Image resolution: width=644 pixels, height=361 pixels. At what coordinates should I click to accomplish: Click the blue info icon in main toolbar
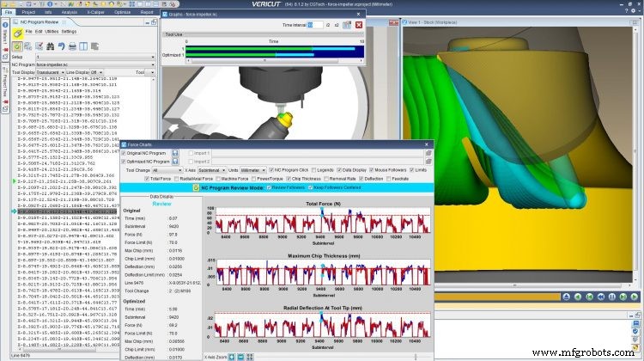pyautogui.click(x=50, y=4)
